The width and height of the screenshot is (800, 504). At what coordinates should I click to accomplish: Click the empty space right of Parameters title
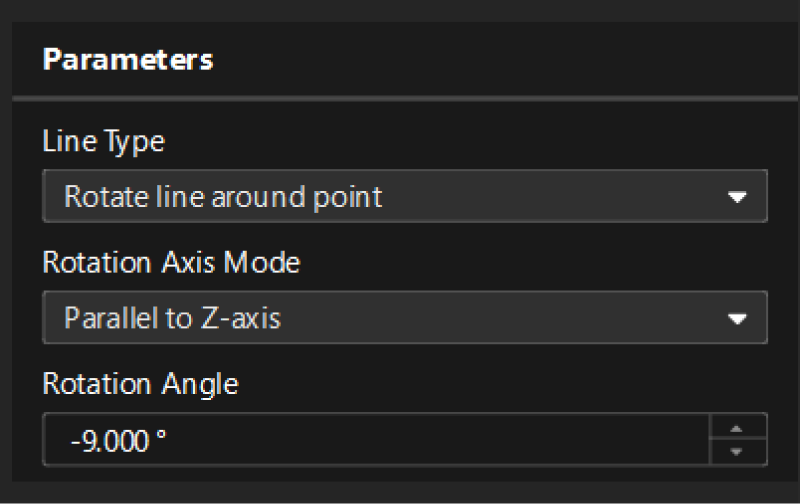point(500,59)
